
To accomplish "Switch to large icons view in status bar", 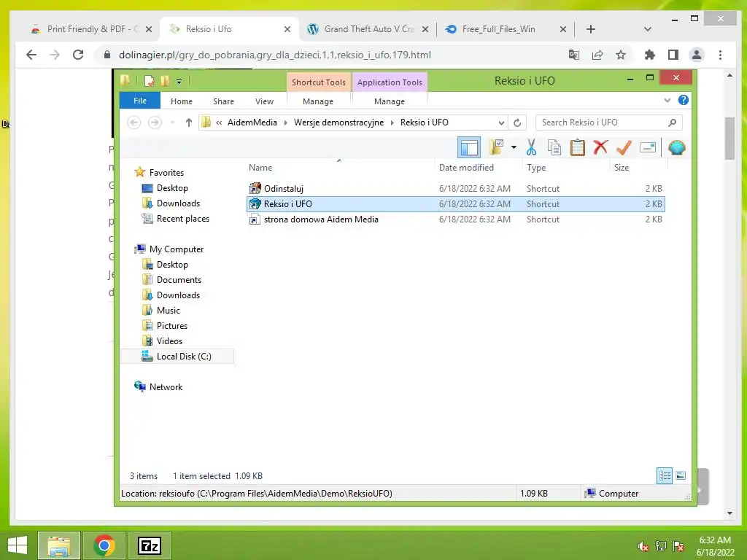I will tap(681, 475).
